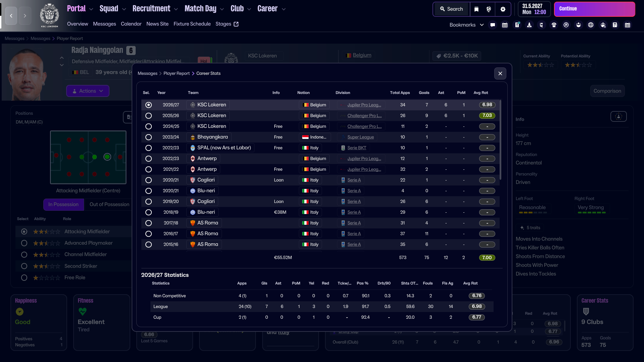The image size is (644, 362).
Task: Open the News Site tab
Action: (157, 24)
